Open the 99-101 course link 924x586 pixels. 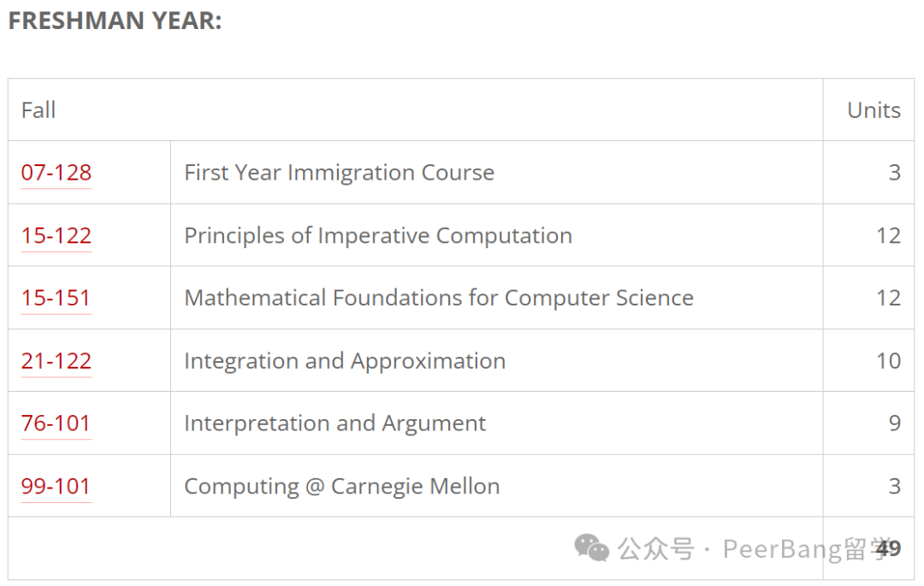tap(56, 487)
